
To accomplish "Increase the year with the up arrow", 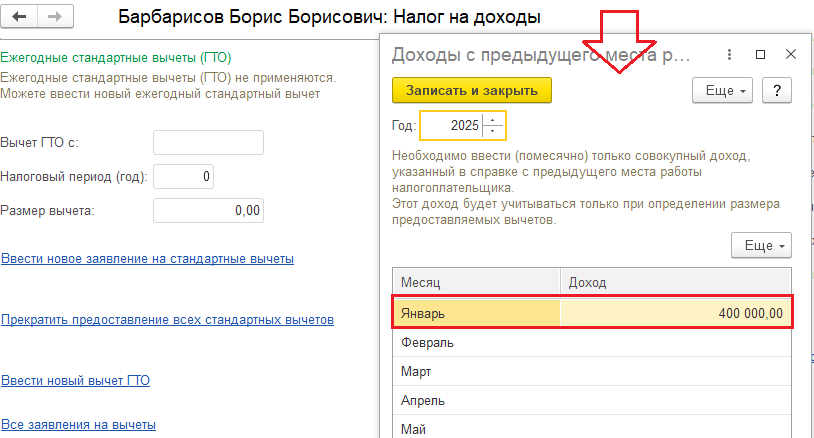I will (493, 120).
